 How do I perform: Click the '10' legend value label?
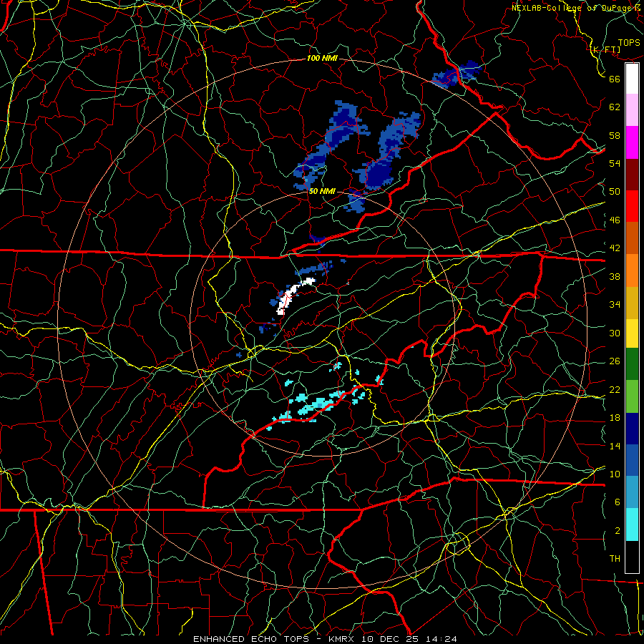pyautogui.click(x=615, y=474)
